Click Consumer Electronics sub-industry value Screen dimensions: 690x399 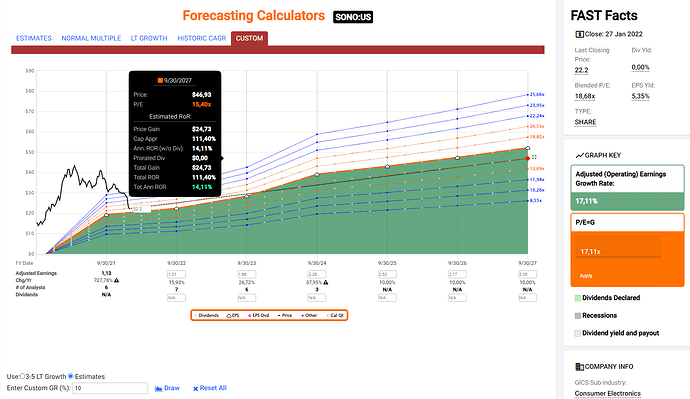coord(607,393)
